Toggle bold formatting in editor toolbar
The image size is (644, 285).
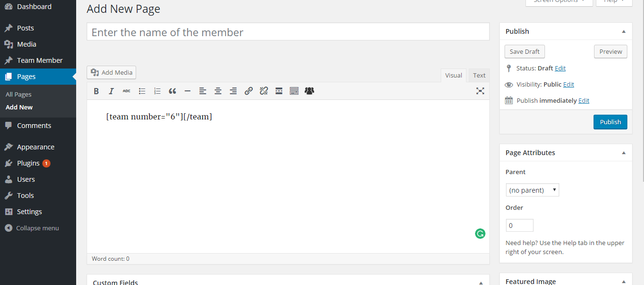pos(96,91)
